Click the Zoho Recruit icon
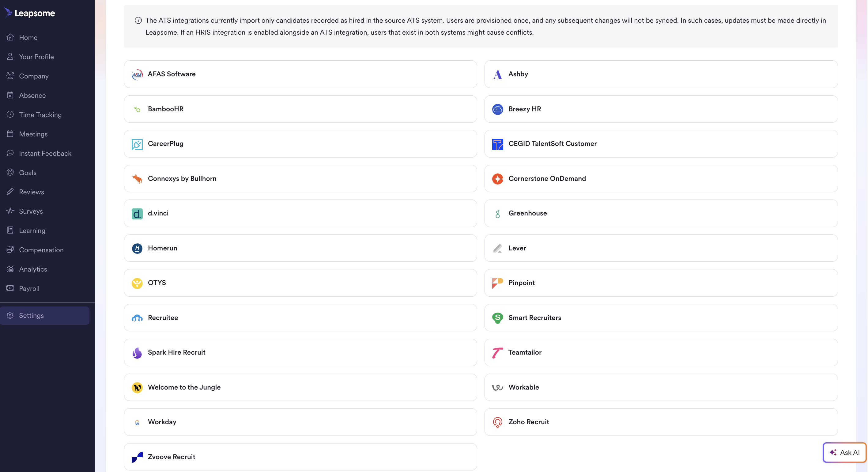Viewport: 868px width, 472px height. 497,422
